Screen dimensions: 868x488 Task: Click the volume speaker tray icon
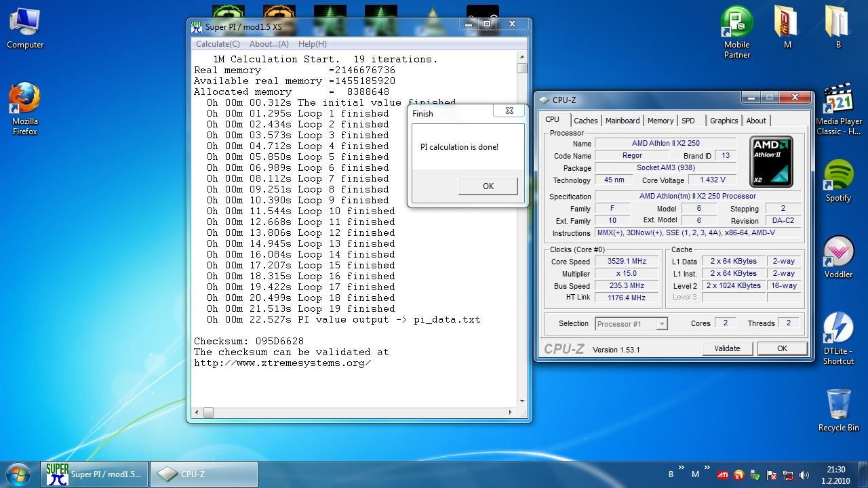click(804, 475)
